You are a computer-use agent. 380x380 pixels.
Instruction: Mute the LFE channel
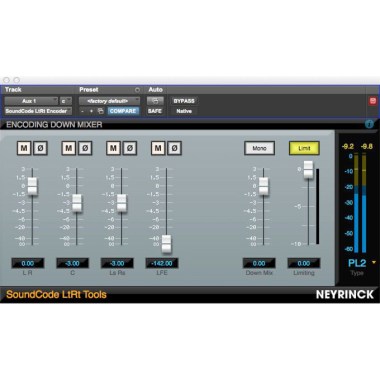point(158,148)
